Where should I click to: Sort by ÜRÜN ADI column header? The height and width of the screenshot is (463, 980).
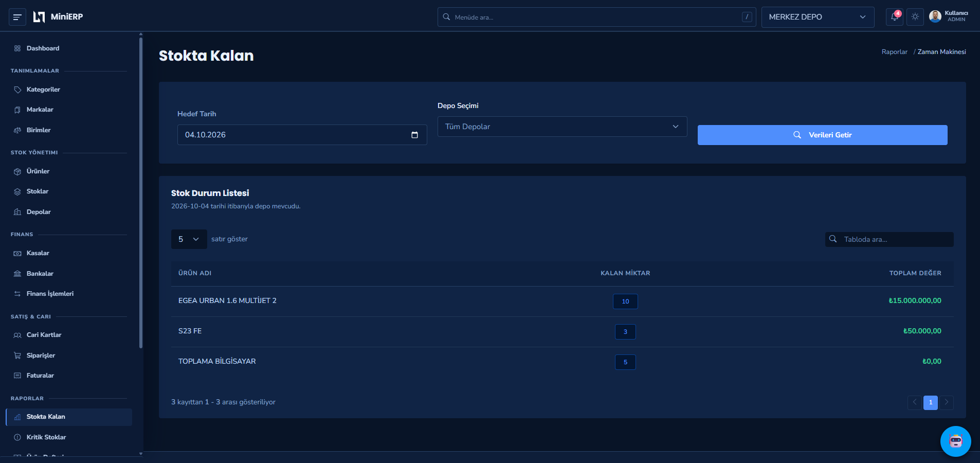point(195,273)
